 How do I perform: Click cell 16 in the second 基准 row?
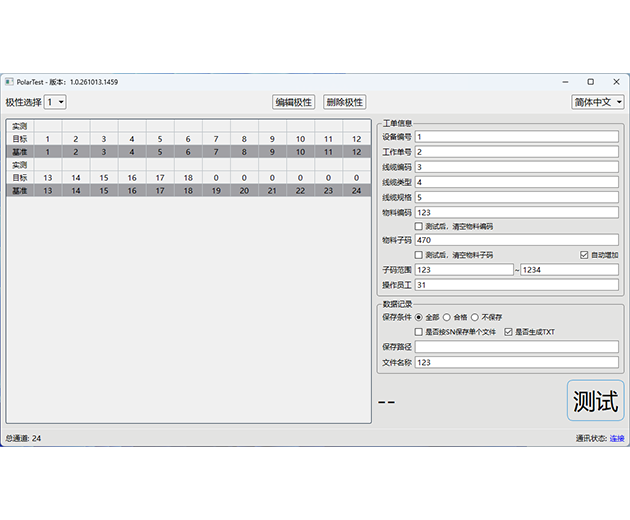pos(132,190)
